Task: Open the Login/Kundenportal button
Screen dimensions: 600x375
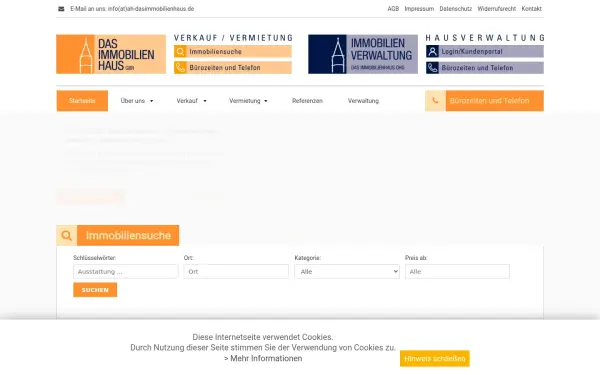Action: (485, 51)
